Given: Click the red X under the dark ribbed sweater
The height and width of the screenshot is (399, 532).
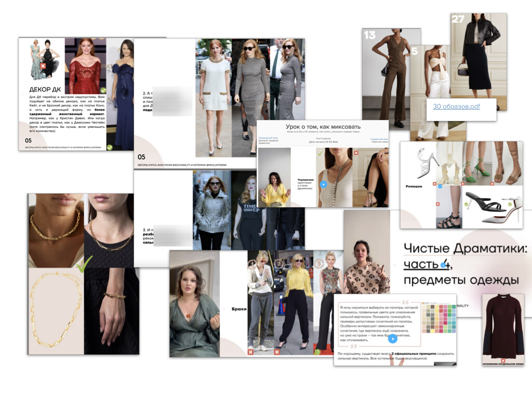Looking at the screenshot, I should [x=503, y=360].
